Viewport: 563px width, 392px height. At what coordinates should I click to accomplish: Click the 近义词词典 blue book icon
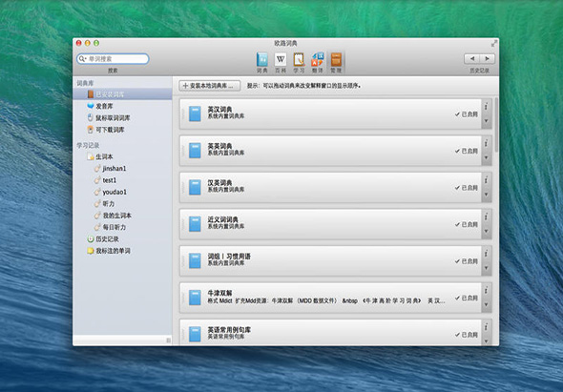(195, 224)
